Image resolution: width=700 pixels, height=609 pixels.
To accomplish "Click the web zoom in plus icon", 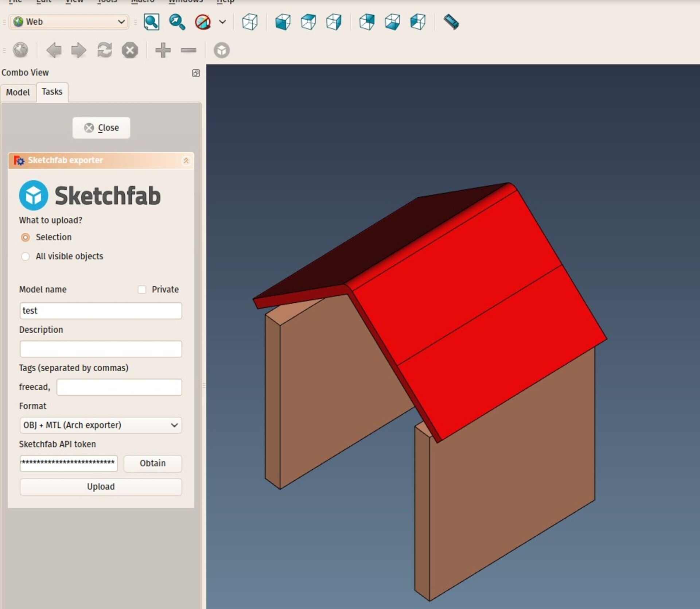I will (x=163, y=50).
